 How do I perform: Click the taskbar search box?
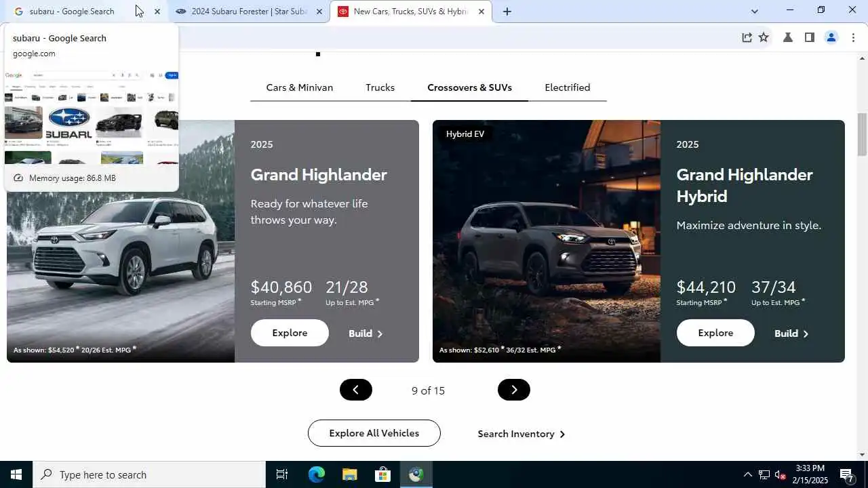(149, 474)
